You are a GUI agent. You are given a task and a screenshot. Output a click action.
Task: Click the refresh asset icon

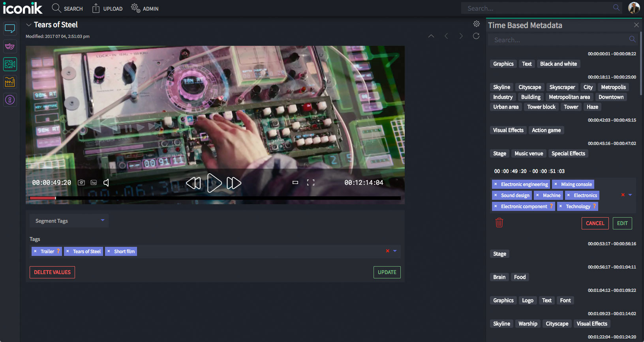pyautogui.click(x=476, y=36)
